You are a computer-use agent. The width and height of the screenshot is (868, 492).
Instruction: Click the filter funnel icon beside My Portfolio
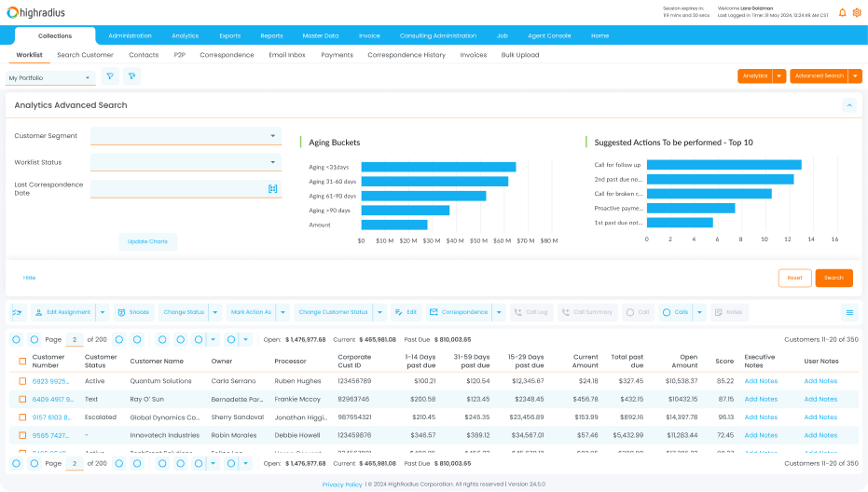(x=110, y=76)
